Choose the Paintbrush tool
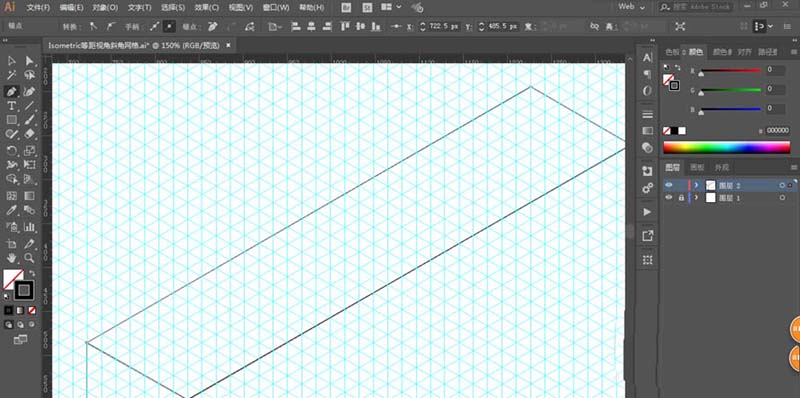The width and height of the screenshot is (800, 398). (30, 120)
